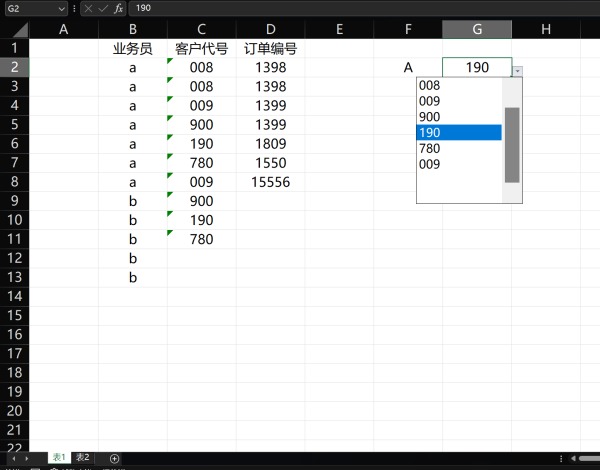Select the cell containing 15556
600x470 pixels.
[x=270, y=182]
